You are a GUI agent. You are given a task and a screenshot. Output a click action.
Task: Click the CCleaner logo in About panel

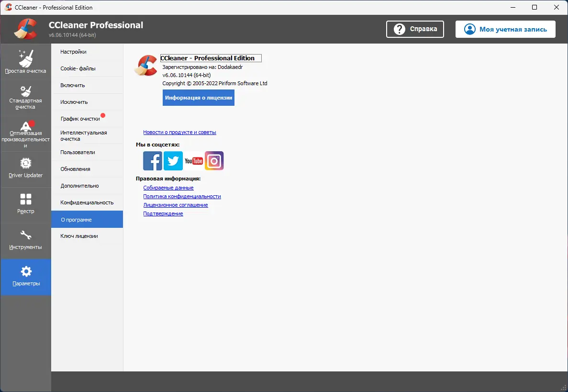pos(145,65)
